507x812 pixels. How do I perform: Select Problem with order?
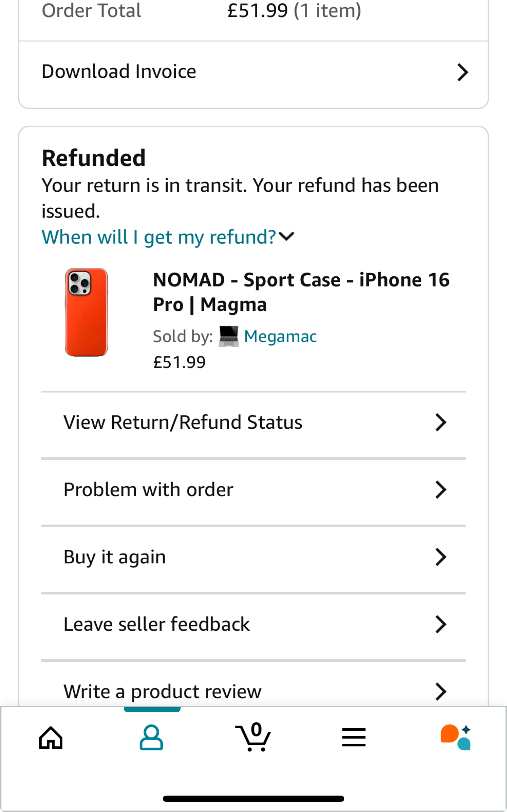coord(148,490)
